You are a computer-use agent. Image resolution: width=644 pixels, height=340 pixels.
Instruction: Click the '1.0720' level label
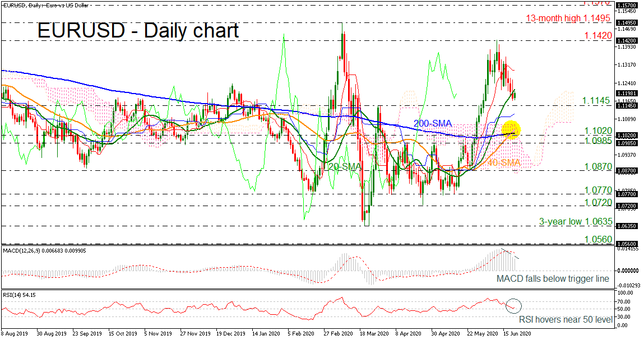(599, 202)
